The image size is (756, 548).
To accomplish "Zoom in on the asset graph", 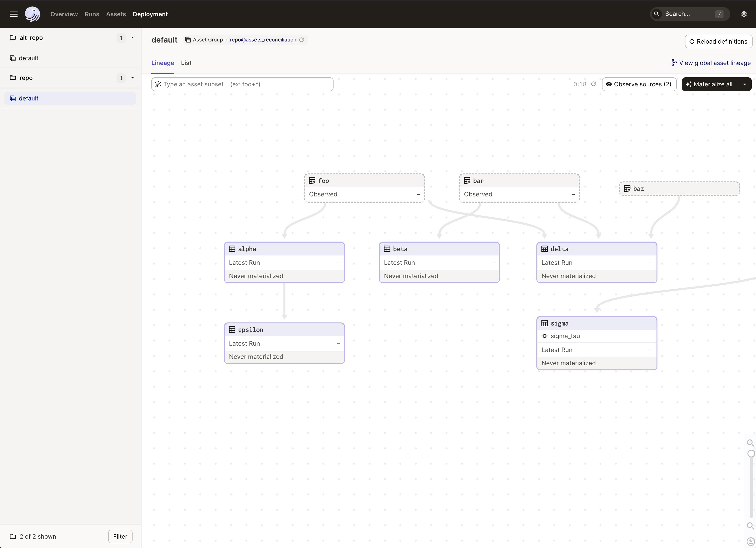I will 751,443.
